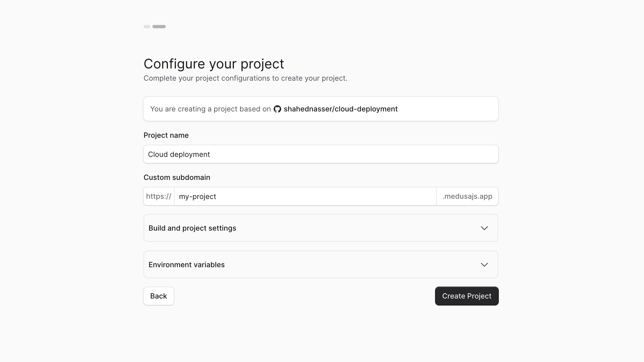Click the Back button
The height and width of the screenshot is (362, 644).
(159, 296)
